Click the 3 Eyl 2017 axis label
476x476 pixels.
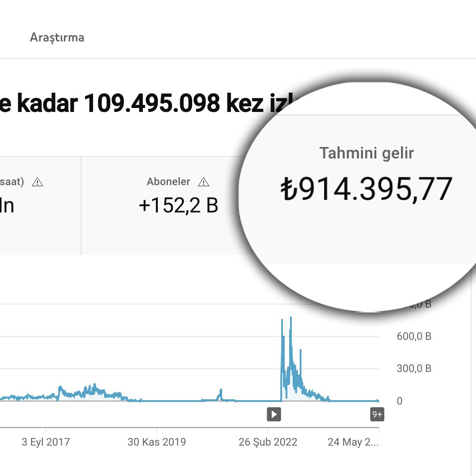(46, 442)
